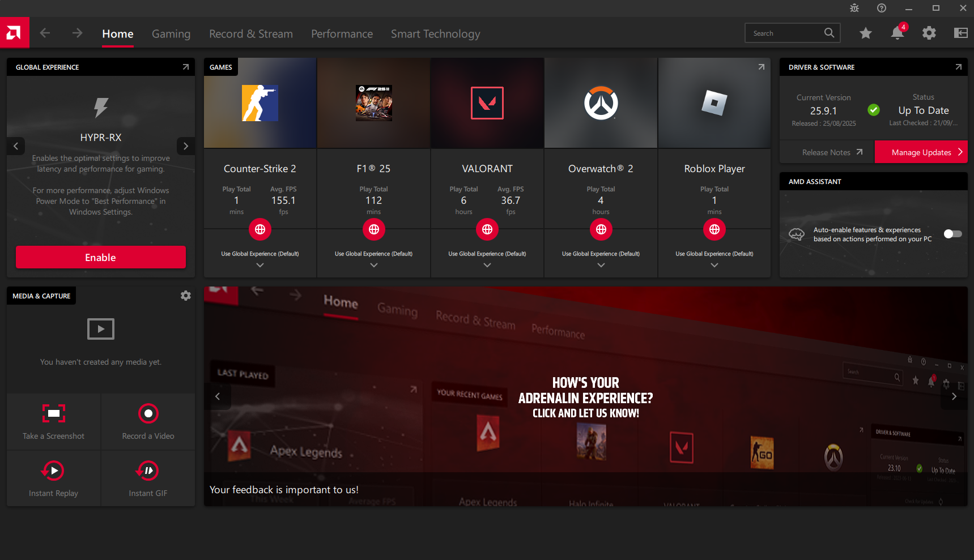Click the AMD logo in the header

pos(14,33)
